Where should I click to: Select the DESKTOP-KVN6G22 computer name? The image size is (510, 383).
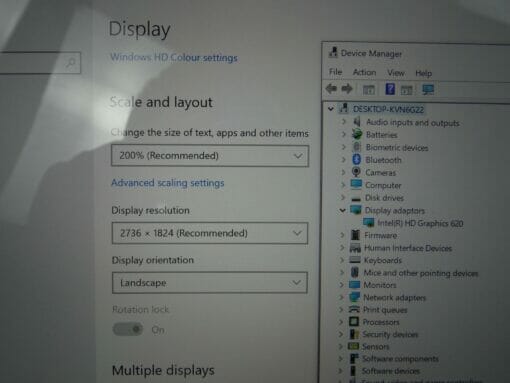pyautogui.click(x=388, y=109)
